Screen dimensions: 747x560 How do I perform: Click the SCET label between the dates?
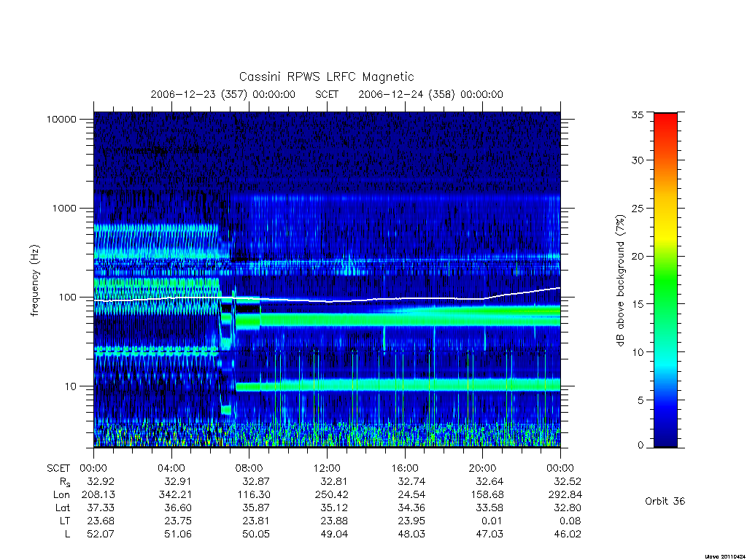[327, 94]
